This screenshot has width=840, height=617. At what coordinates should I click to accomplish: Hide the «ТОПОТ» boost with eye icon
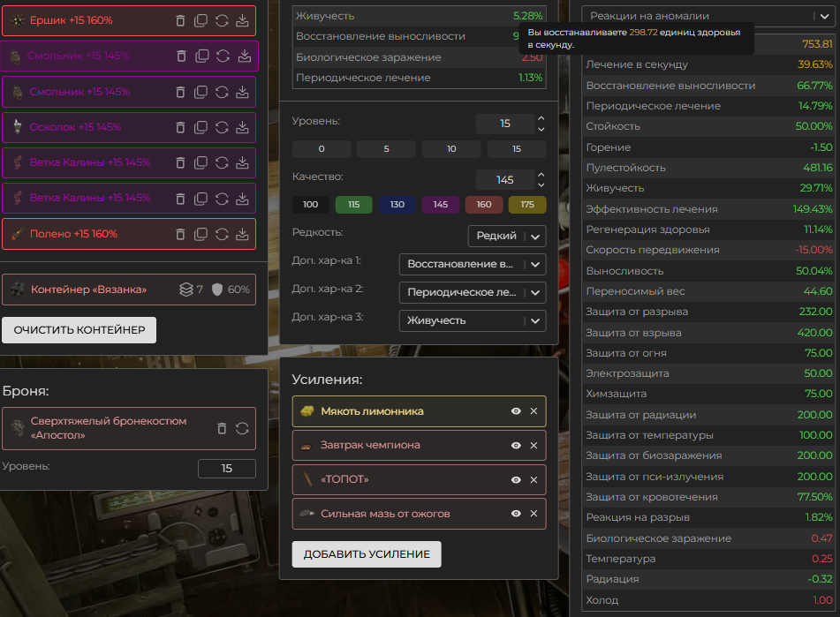516,479
